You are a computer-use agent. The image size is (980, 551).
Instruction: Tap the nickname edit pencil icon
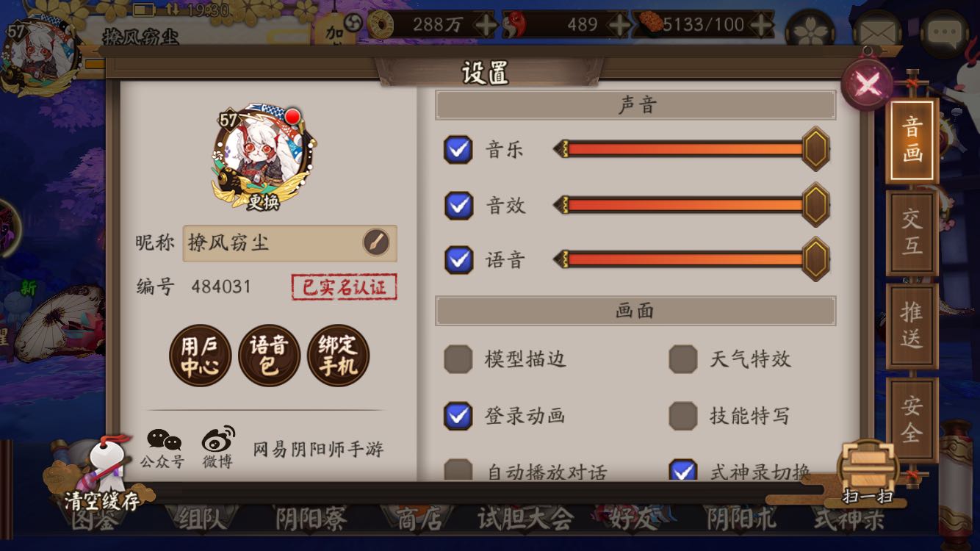click(x=376, y=242)
